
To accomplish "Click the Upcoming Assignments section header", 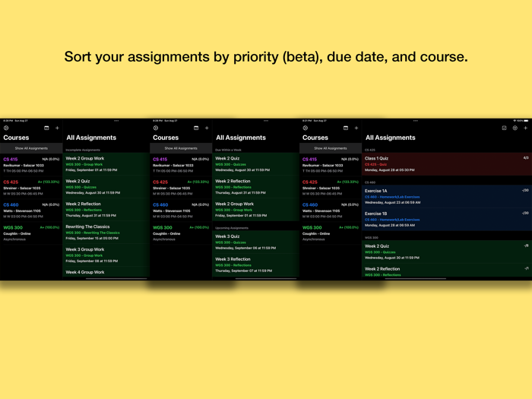I will click(232, 228).
